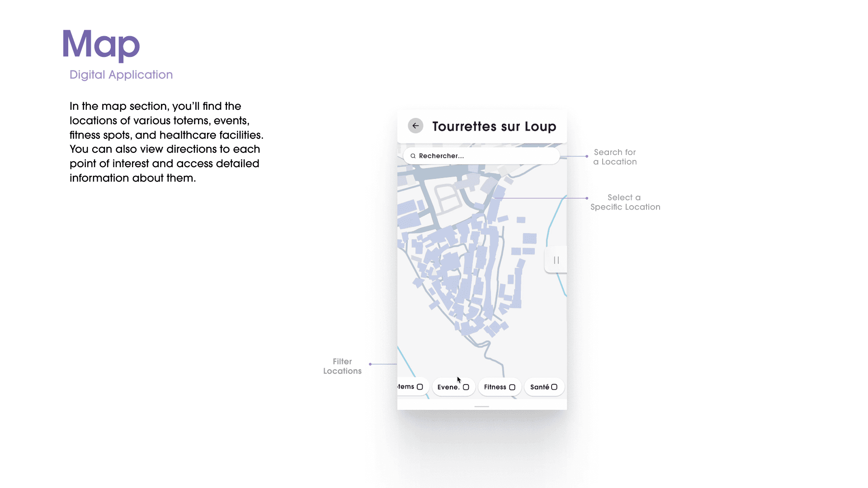Click the 'Filter Locations' annotation label
This screenshot has width=868, height=488.
point(342,366)
